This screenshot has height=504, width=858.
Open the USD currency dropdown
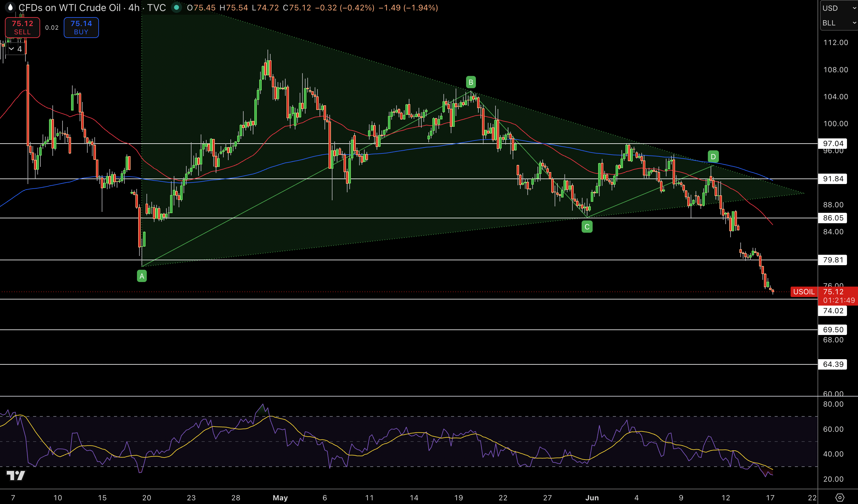[839, 8]
